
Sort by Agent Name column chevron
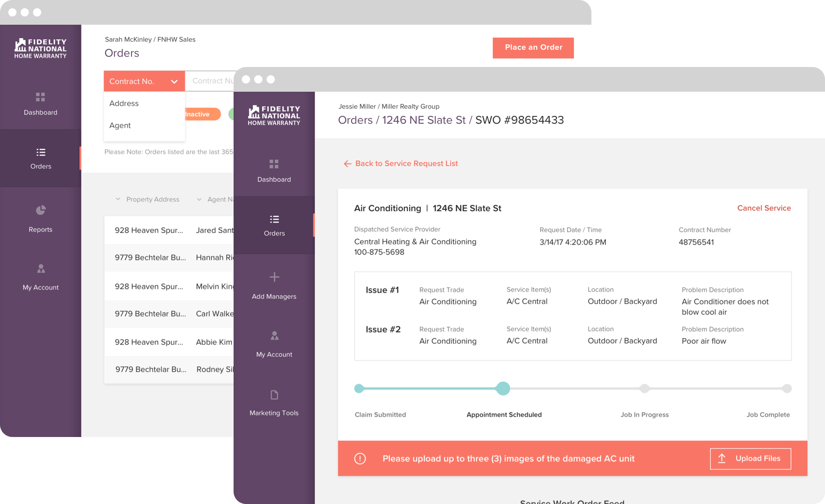(199, 199)
